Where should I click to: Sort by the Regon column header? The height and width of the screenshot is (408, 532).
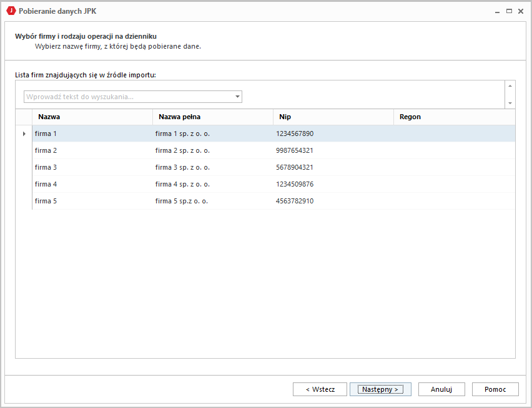click(453, 117)
